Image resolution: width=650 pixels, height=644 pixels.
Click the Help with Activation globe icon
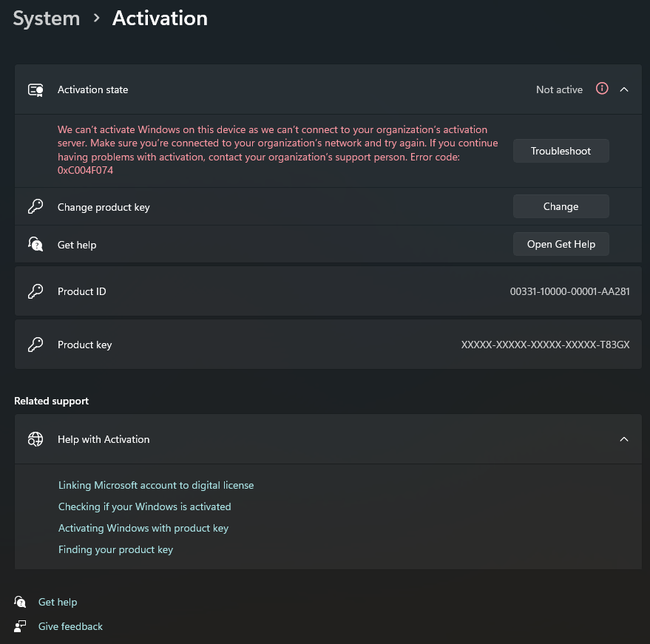pos(35,439)
